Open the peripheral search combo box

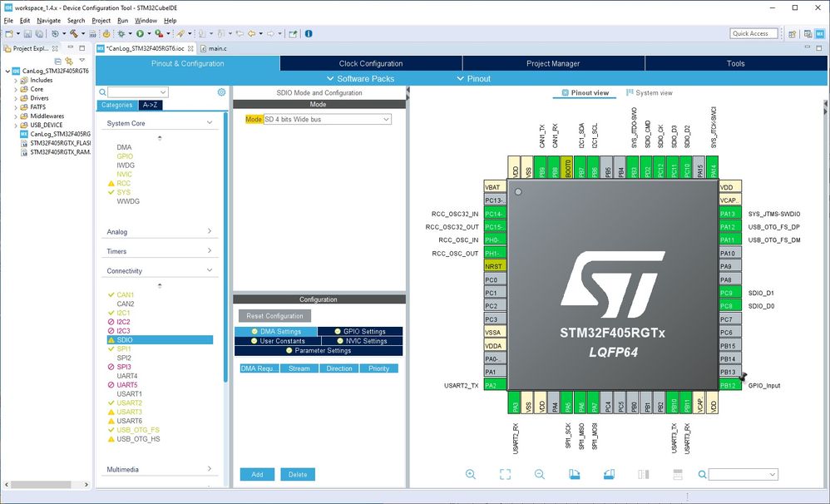pos(137,92)
